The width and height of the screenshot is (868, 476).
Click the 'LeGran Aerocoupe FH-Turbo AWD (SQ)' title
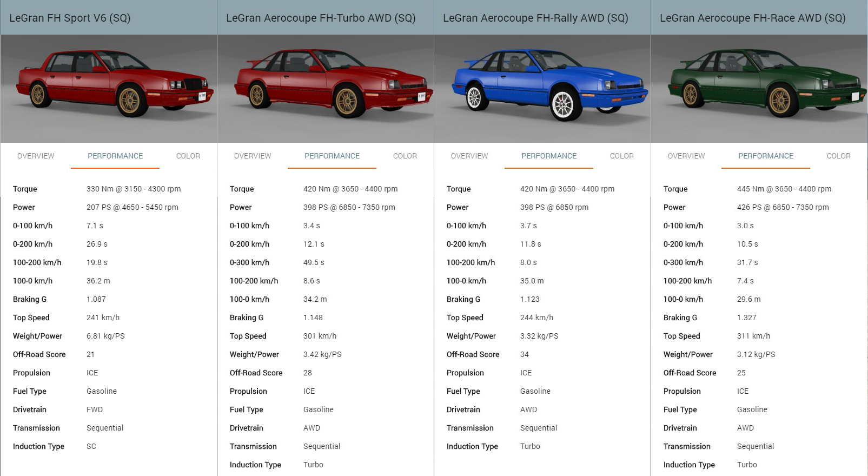(321, 18)
